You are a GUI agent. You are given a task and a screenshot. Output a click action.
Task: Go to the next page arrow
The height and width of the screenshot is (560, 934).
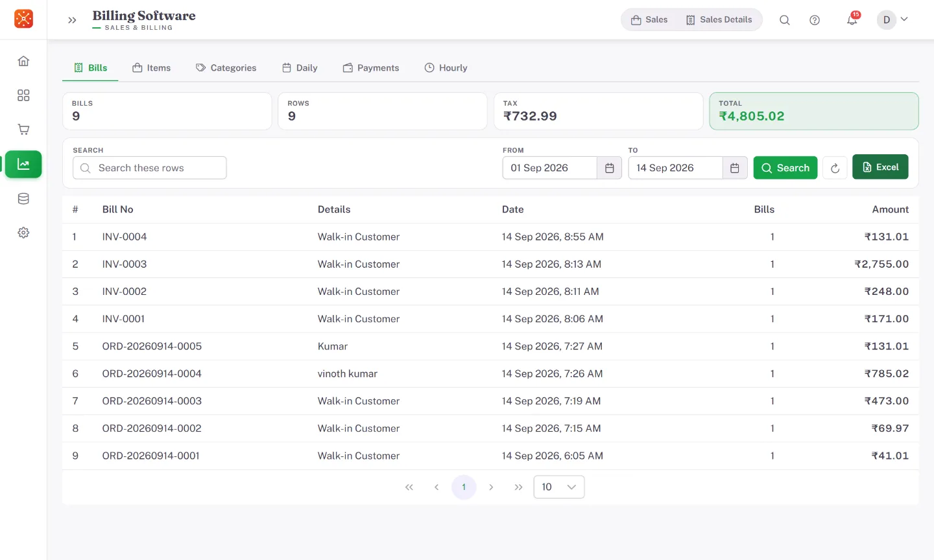coord(491,487)
